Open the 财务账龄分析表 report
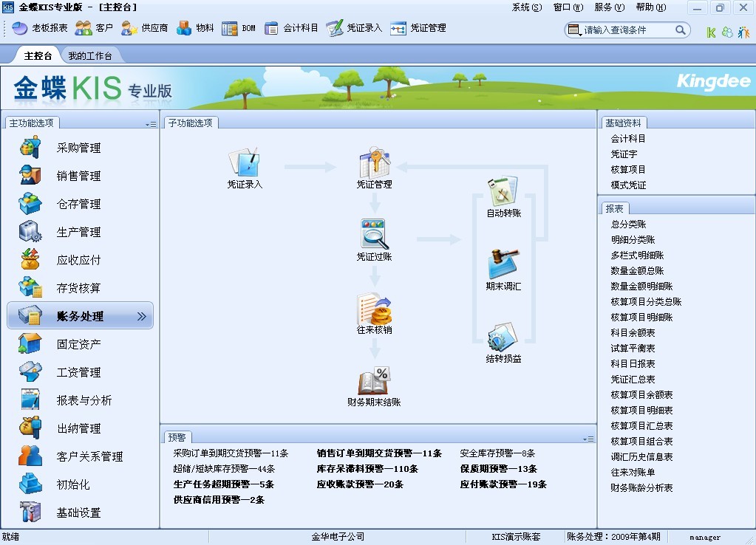 pyautogui.click(x=641, y=487)
